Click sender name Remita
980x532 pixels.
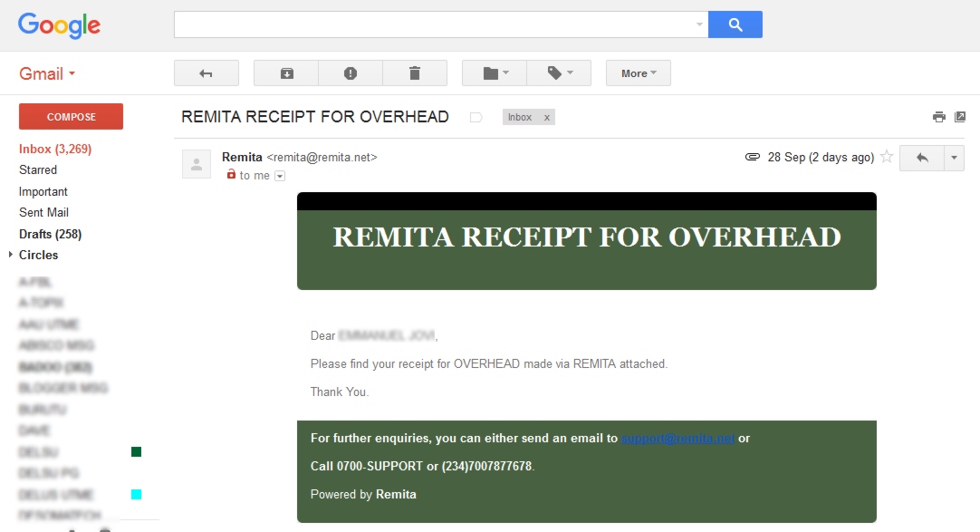point(242,157)
